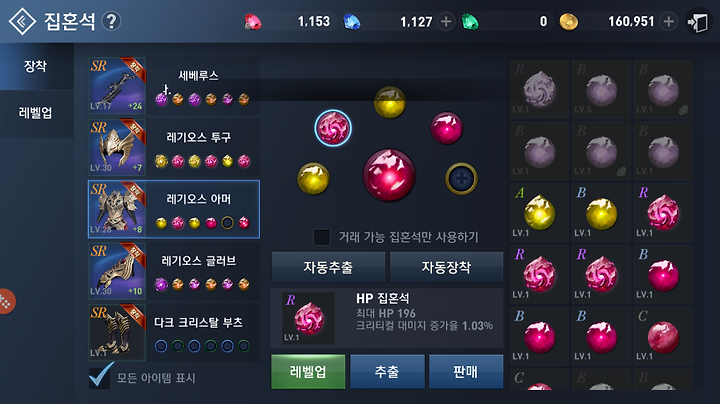Click the exit door icon

click(698, 22)
